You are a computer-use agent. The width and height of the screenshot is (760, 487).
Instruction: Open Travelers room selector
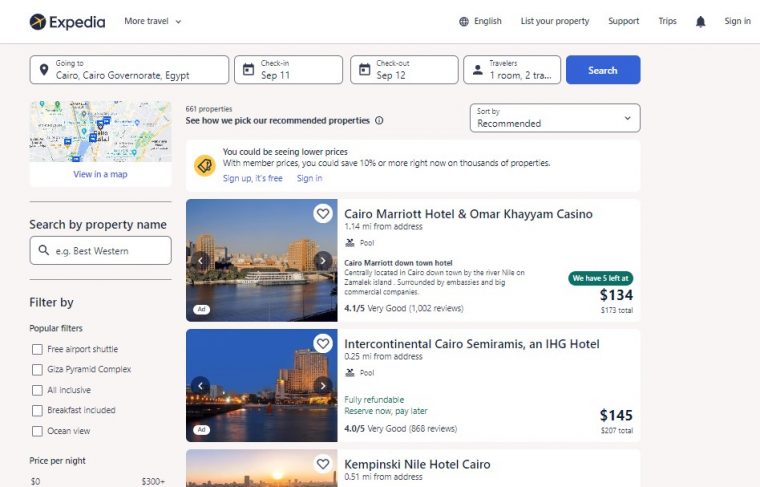[512, 70]
